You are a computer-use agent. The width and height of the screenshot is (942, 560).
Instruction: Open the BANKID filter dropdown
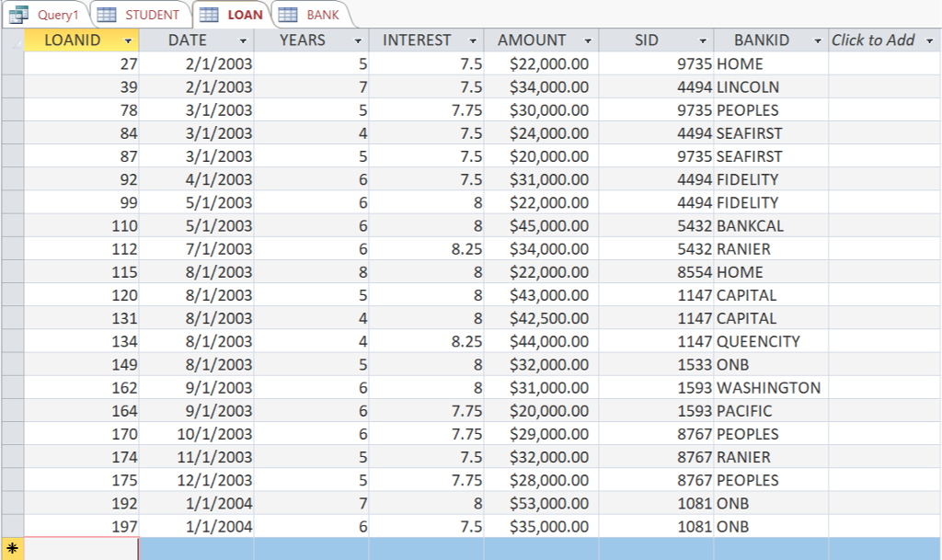coord(818,40)
